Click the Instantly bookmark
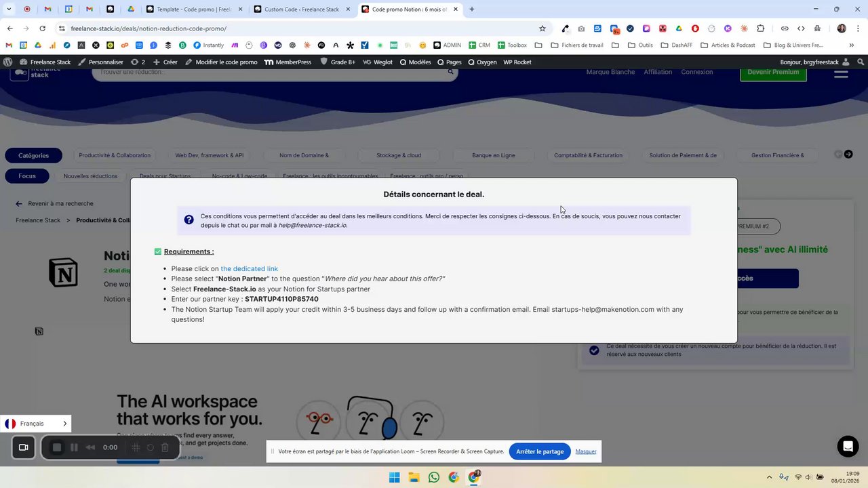Screen dimensions: 868x488 [208, 45]
